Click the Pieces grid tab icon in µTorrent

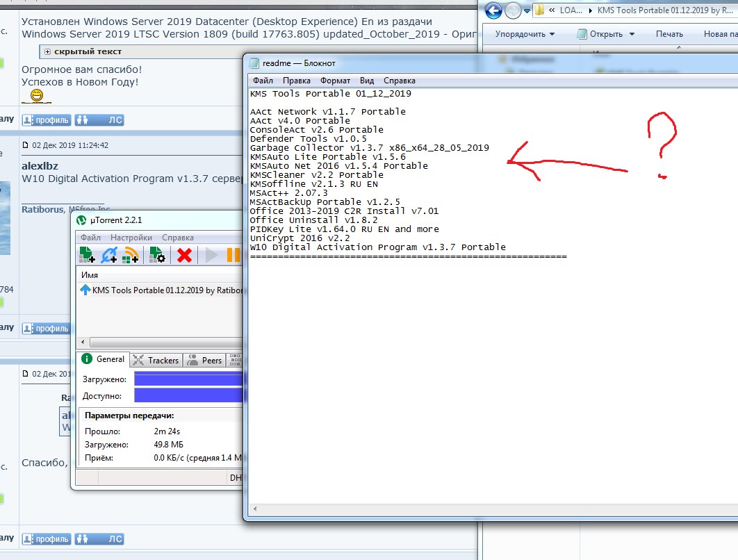pos(236,360)
